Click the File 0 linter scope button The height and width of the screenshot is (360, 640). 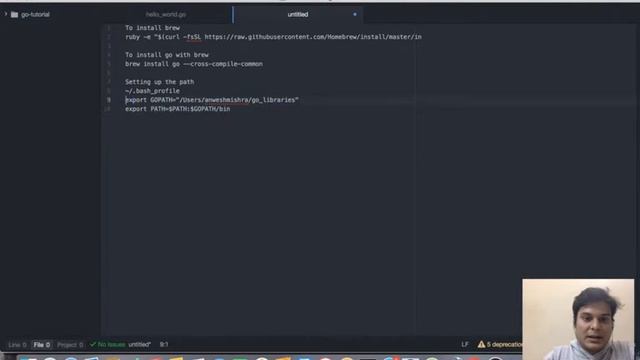[42, 345]
